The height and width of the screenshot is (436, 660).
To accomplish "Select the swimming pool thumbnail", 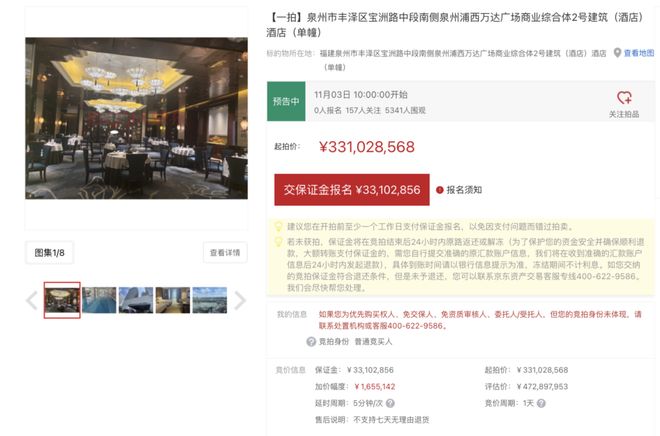I will [x=99, y=300].
